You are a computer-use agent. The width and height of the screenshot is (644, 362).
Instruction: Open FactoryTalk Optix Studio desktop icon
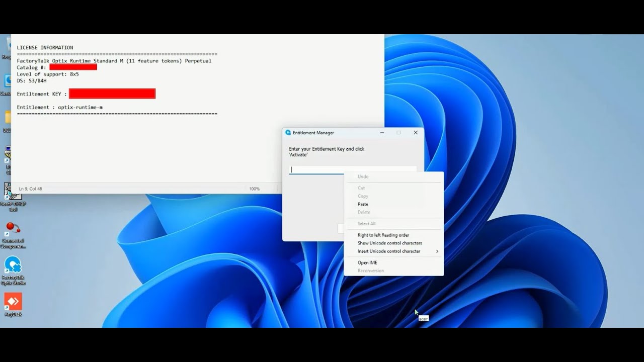(x=13, y=270)
